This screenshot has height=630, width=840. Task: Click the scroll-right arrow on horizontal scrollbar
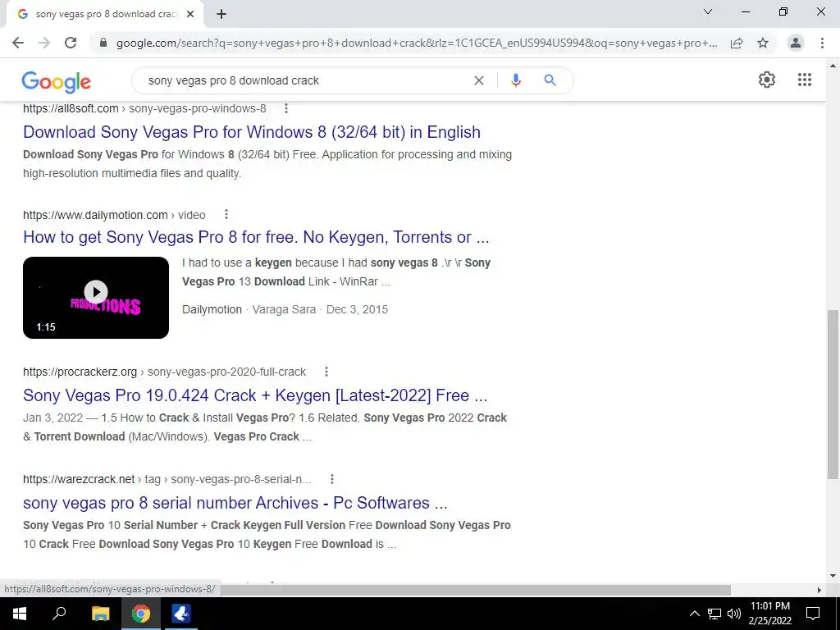819,590
